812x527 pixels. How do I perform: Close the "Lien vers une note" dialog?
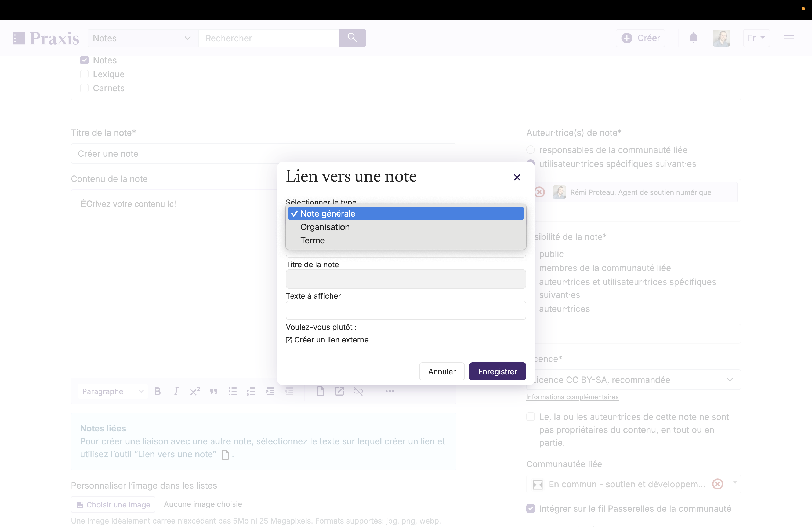coord(517,177)
